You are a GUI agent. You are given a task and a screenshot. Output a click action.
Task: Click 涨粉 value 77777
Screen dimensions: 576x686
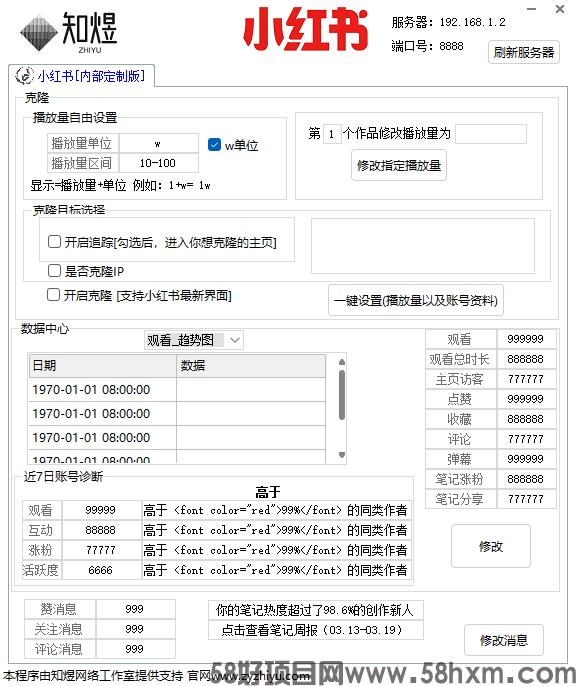[x=101, y=550]
